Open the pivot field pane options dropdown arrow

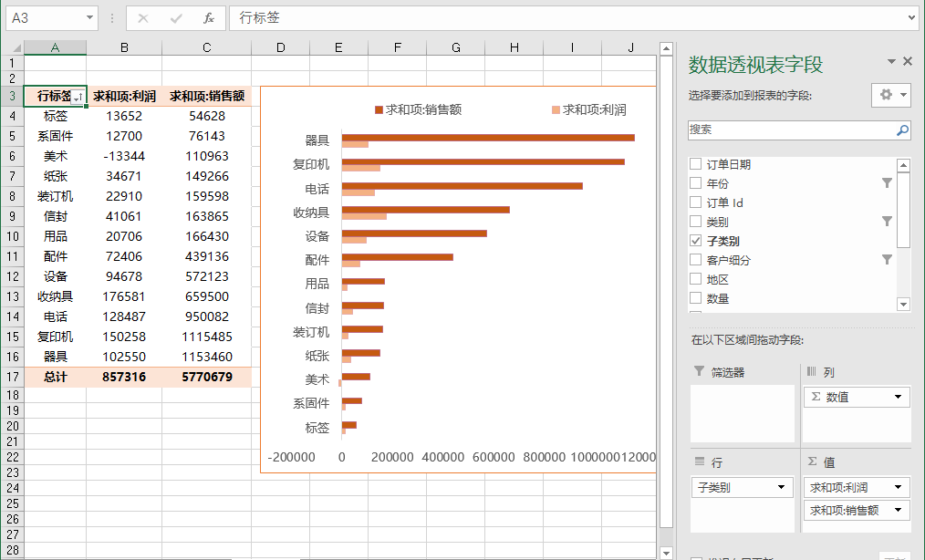click(891, 61)
